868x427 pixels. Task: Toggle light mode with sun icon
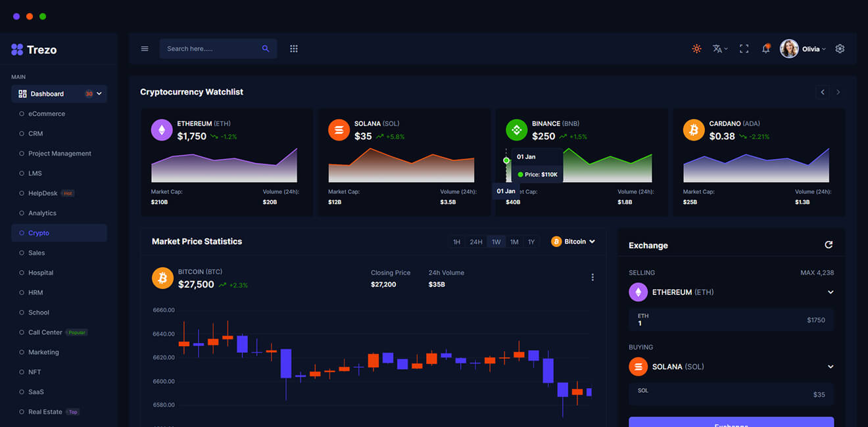tap(696, 49)
